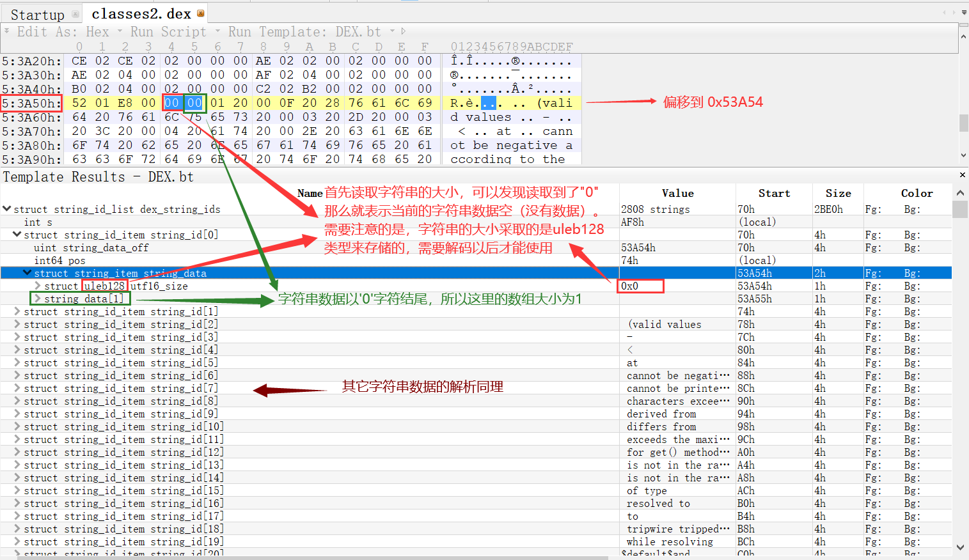Collapse the dex_string_ids struct node

(x=7, y=209)
